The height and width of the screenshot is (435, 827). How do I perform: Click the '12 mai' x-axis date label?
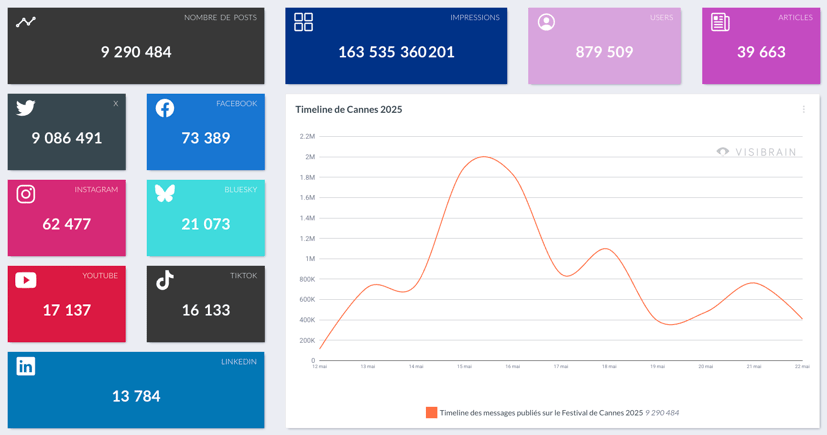[x=320, y=366]
